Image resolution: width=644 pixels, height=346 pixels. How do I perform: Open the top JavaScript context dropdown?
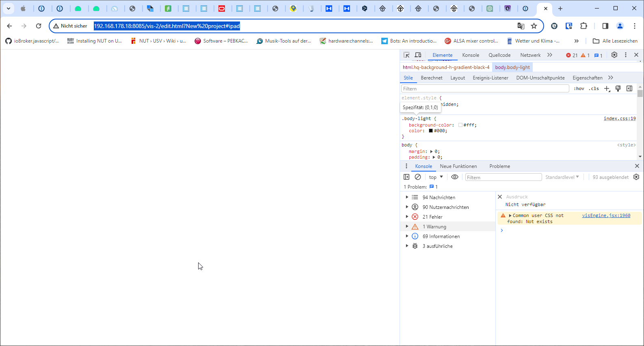[436, 177]
